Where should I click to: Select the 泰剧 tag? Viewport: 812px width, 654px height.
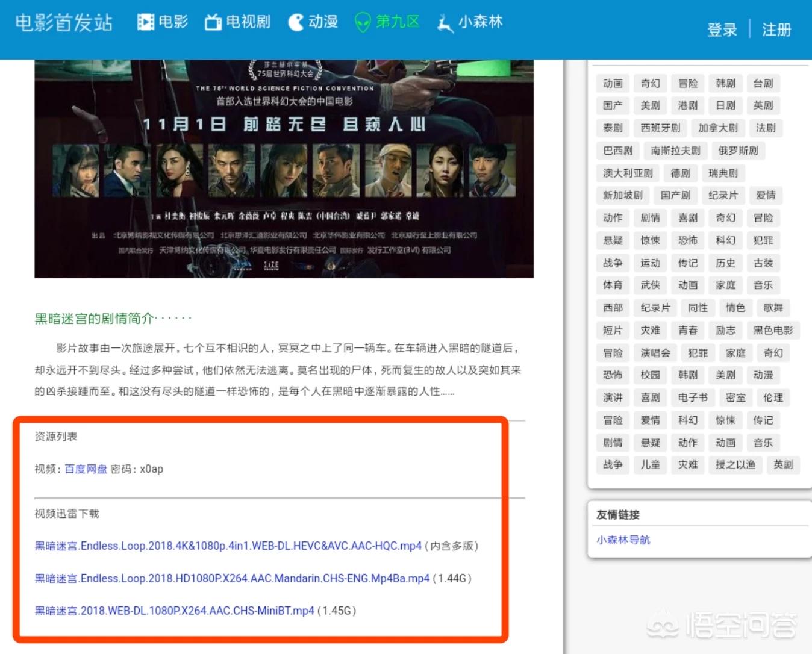click(613, 128)
